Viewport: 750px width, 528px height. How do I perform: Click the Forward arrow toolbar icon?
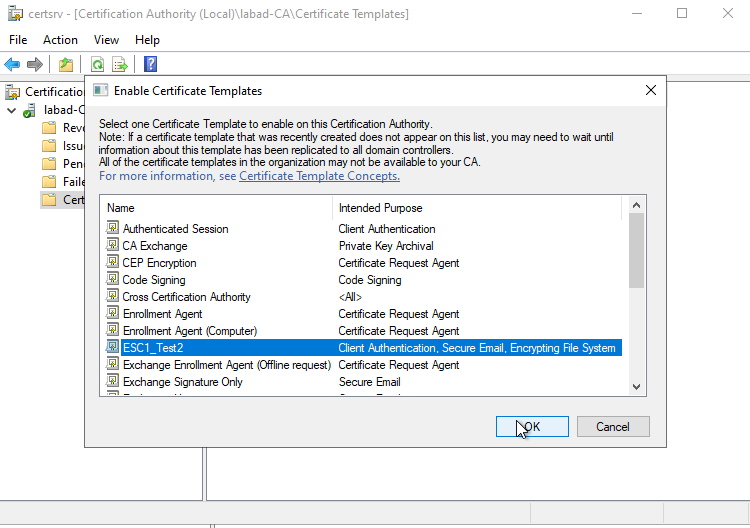[35, 64]
